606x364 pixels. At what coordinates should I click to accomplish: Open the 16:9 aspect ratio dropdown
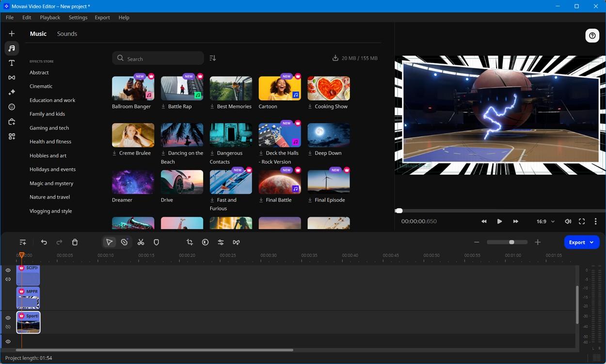pos(545,222)
